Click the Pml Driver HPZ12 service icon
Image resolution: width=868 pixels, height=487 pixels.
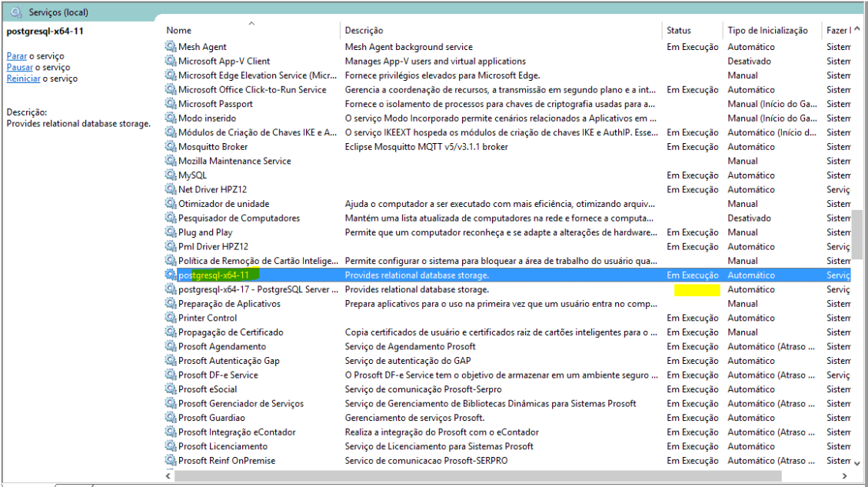click(171, 246)
